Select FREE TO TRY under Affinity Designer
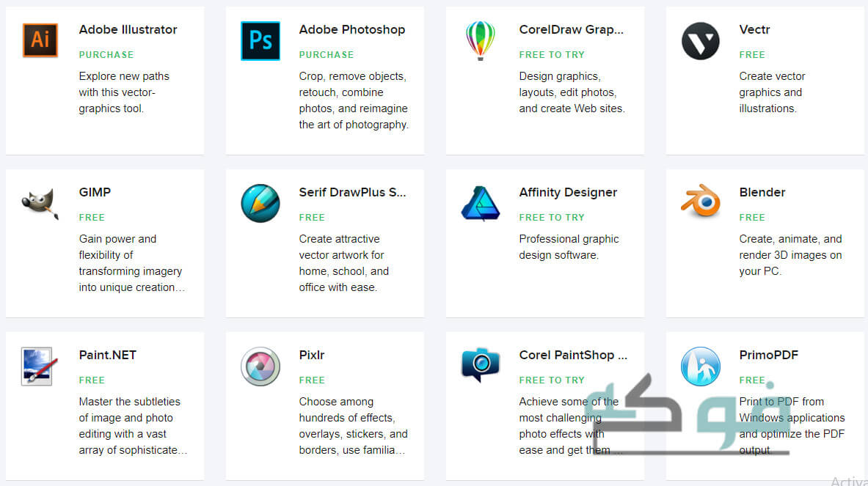 (x=552, y=217)
